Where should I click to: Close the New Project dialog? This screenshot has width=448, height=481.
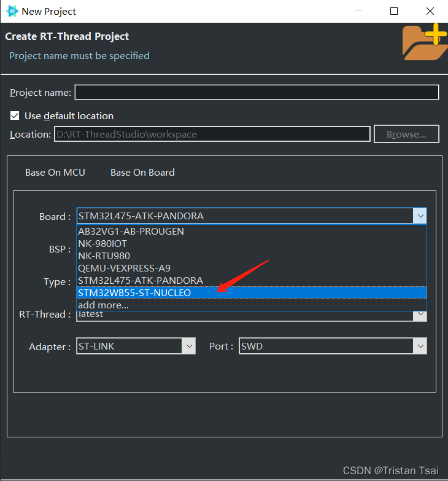(x=430, y=11)
